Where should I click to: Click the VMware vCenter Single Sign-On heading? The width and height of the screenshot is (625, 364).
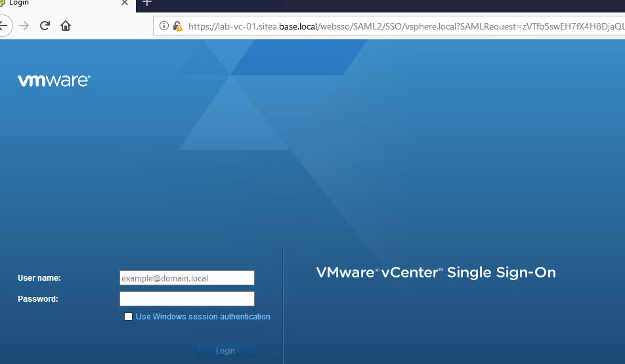(x=436, y=273)
